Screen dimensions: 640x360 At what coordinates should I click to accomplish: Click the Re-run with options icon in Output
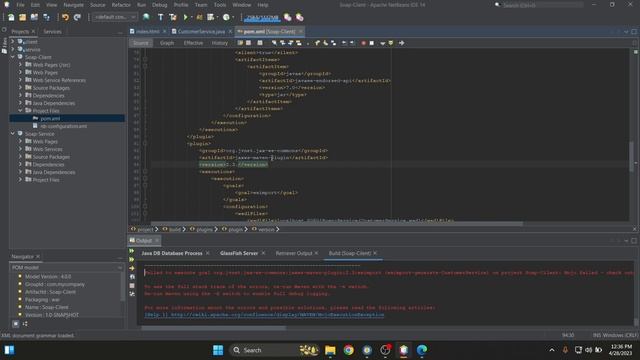click(132, 260)
